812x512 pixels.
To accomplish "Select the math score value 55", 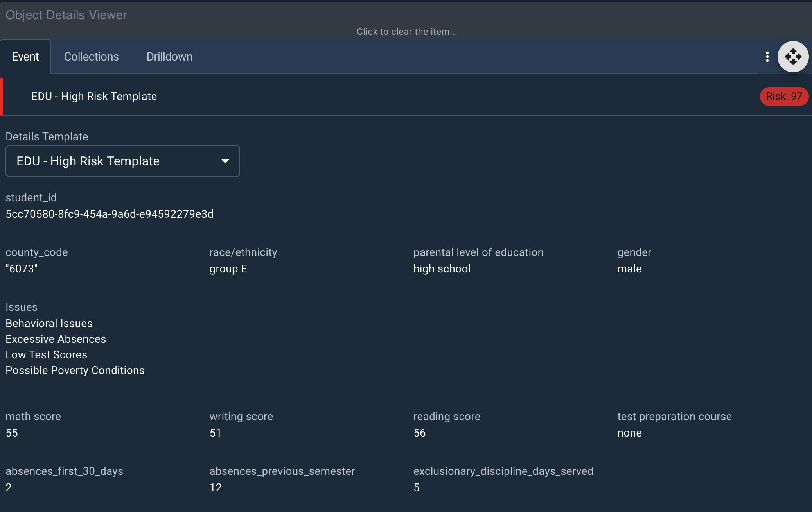I will (12, 433).
